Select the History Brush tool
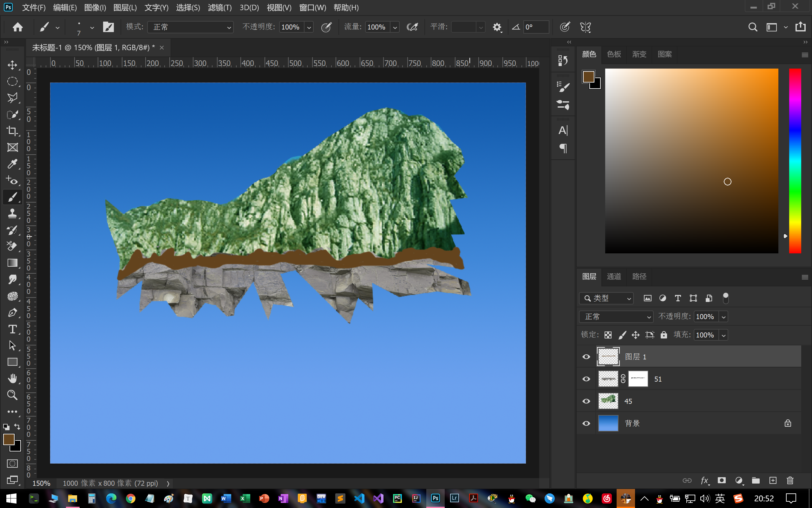The image size is (812, 508). tap(12, 230)
